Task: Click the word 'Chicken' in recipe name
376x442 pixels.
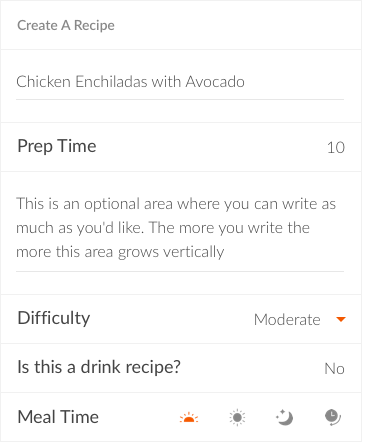Action: pyautogui.click(x=43, y=82)
